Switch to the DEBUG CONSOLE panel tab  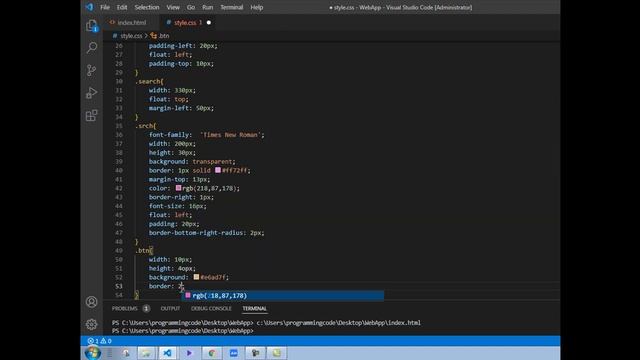[211, 309]
